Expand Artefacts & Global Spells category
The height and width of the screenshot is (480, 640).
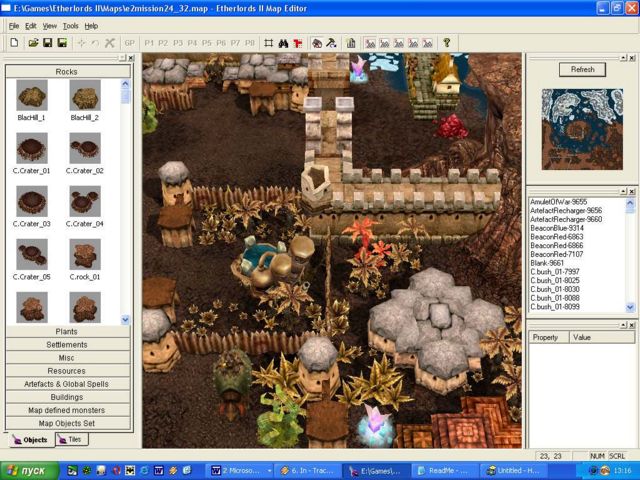(68, 384)
